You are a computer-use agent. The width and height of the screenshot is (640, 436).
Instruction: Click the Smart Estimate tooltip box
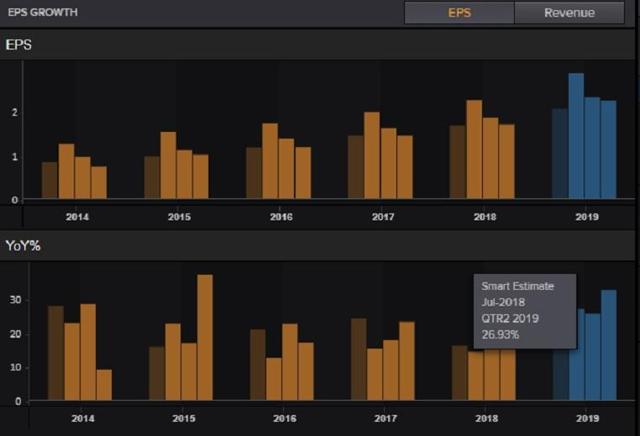(525, 311)
